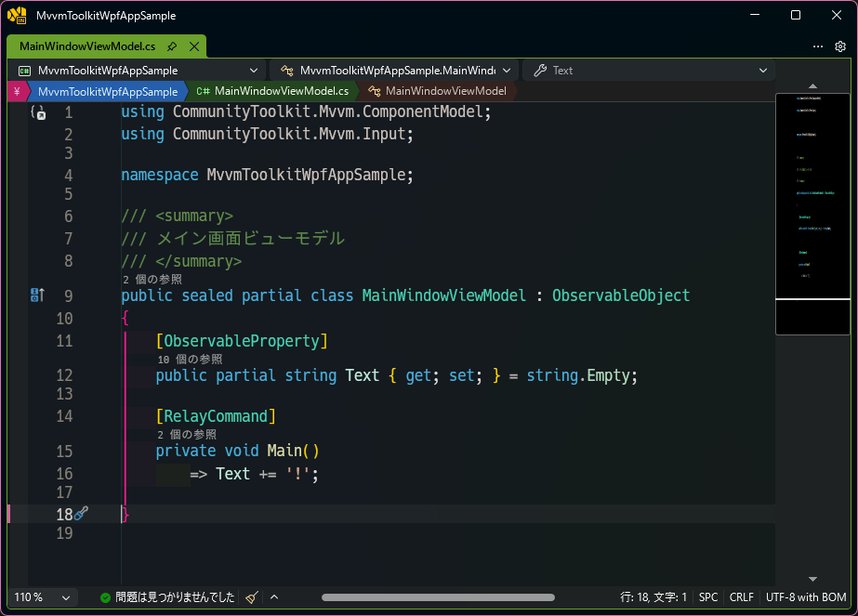Click the vertical scrollbar up arrow
This screenshot has height=616, width=858.
812,86
